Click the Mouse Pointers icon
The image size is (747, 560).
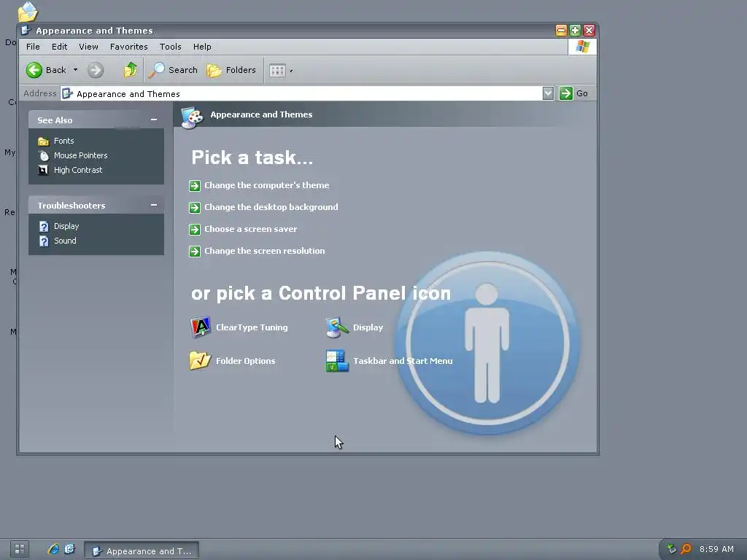(43, 156)
